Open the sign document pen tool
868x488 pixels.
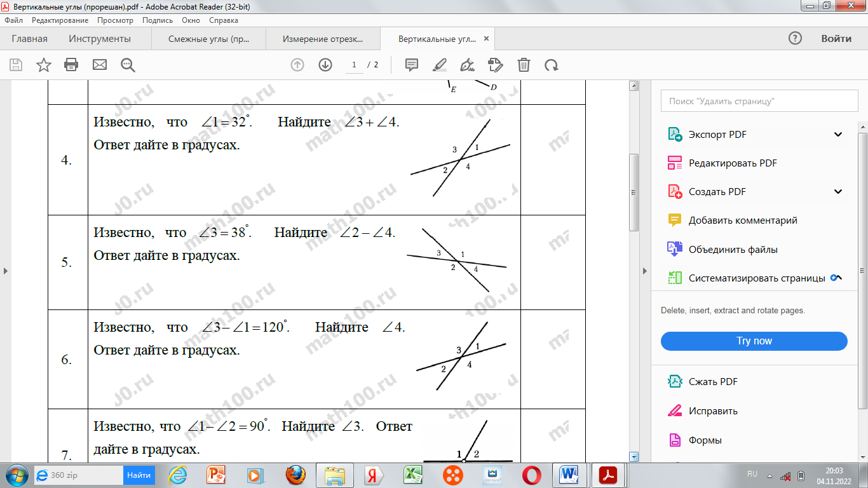pos(468,65)
